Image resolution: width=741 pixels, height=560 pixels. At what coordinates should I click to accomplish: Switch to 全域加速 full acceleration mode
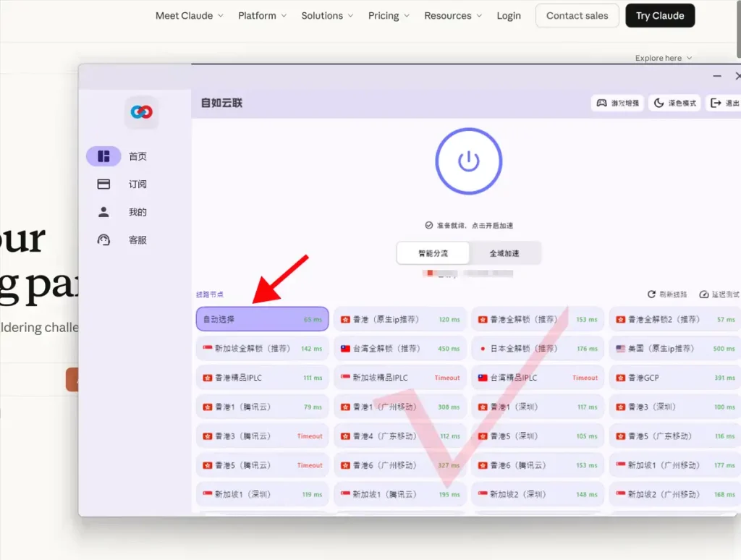click(505, 253)
